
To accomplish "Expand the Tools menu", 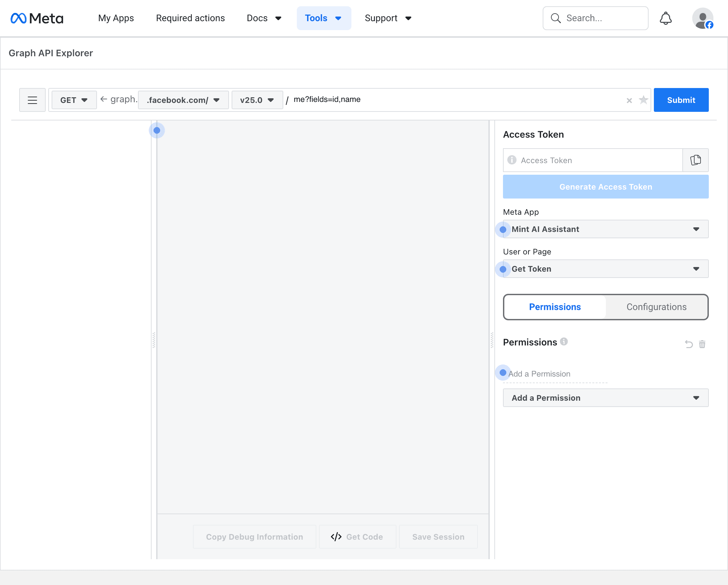I will tap(324, 18).
